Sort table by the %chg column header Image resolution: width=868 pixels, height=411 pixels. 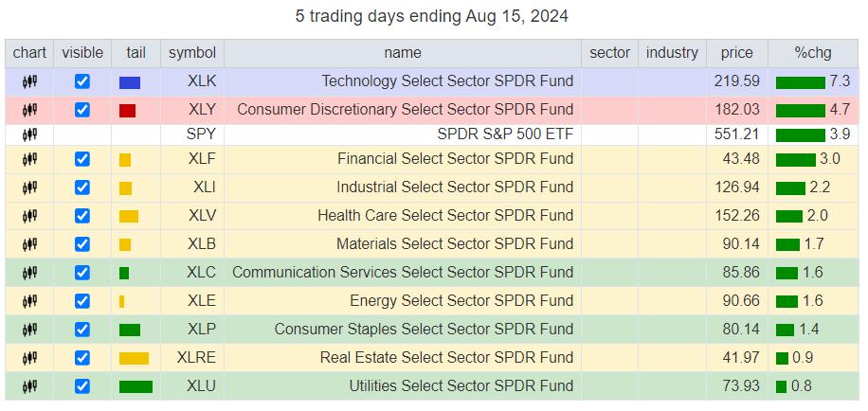[812, 53]
